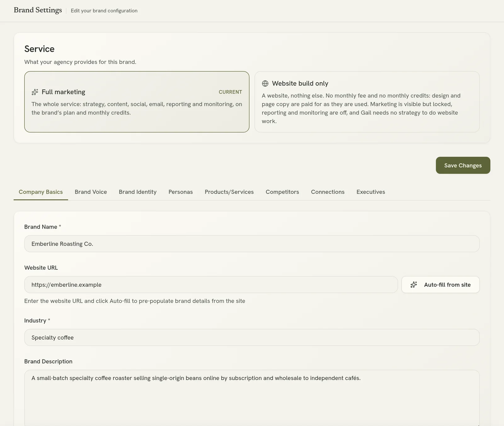Click inside the Brand Description text area

point(252,398)
